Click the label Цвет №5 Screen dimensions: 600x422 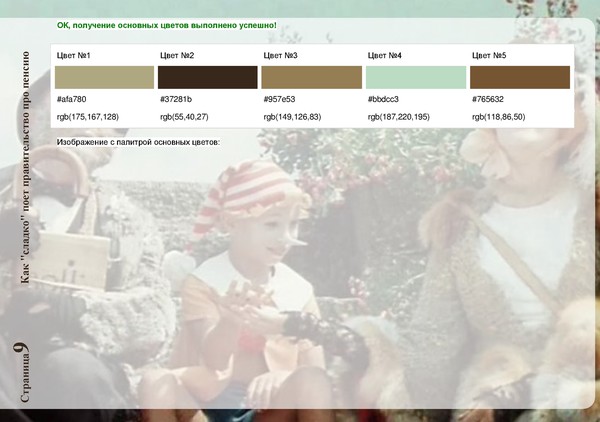[x=489, y=55]
